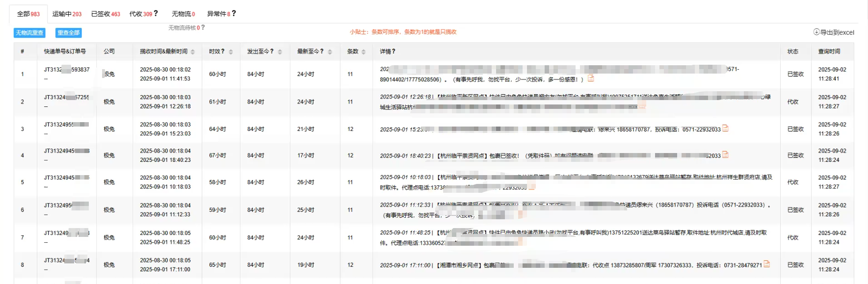This screenshot has width=868, height=284.
Task: Switch to the 运输中 203 tab
Action: (67, 14)
